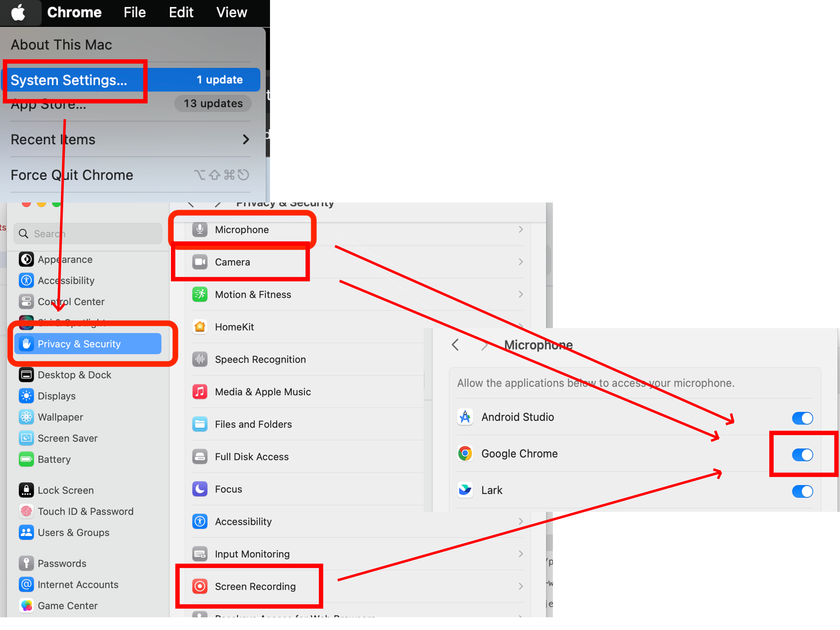Viewport: 840px width, 630px height.
Task: Select the HomeKit house icon
Action: 200,327
